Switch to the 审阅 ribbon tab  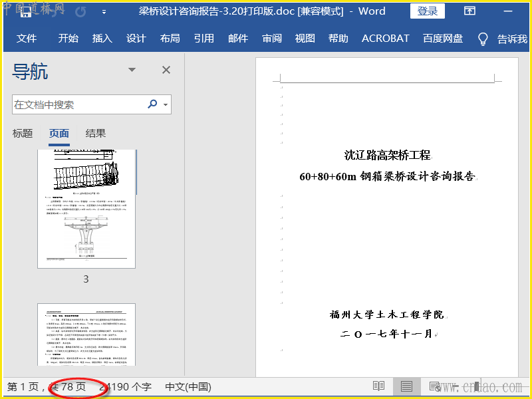pos(272,39)
